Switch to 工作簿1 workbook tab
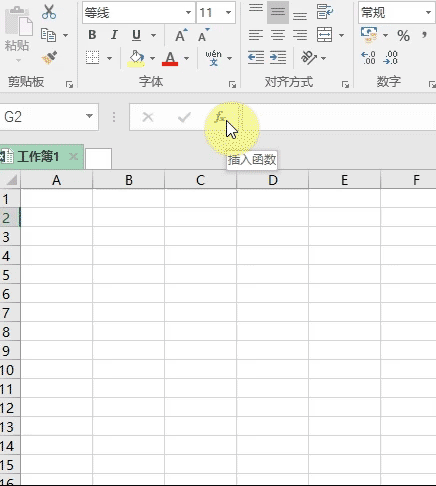The height and width of the screenshot is (486, 436). point(38,156)
